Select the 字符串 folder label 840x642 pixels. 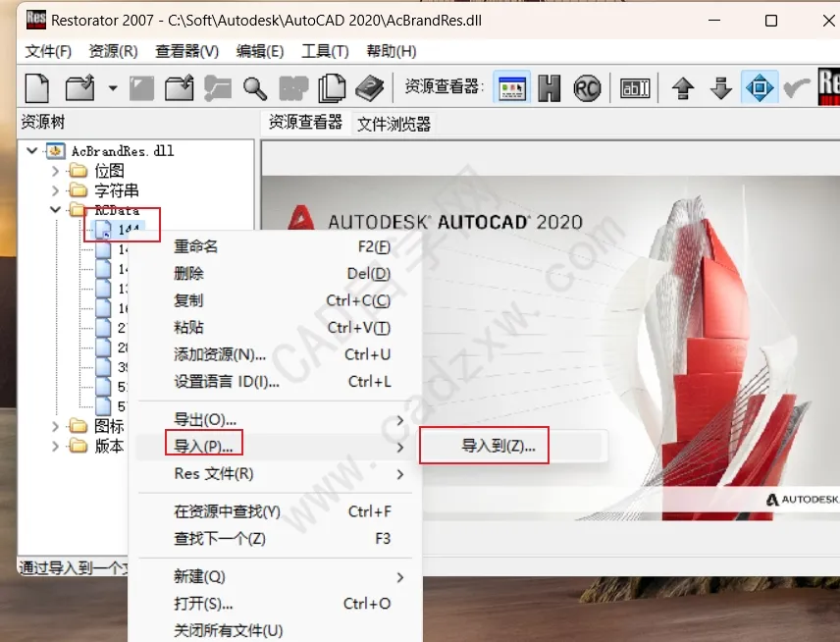(117, 190)
